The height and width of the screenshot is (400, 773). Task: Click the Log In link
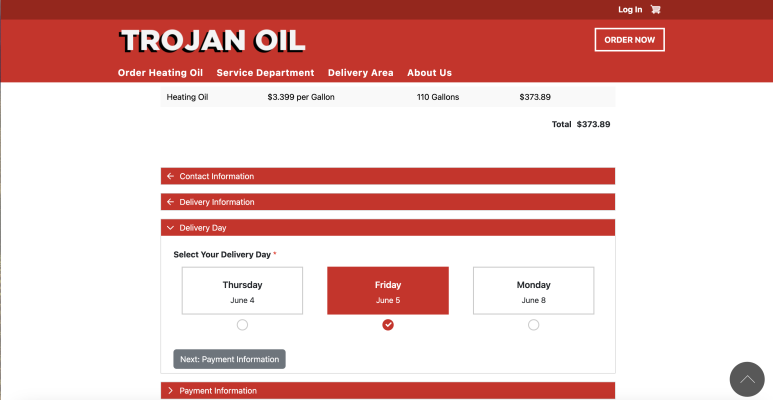(x=630, y=9)
